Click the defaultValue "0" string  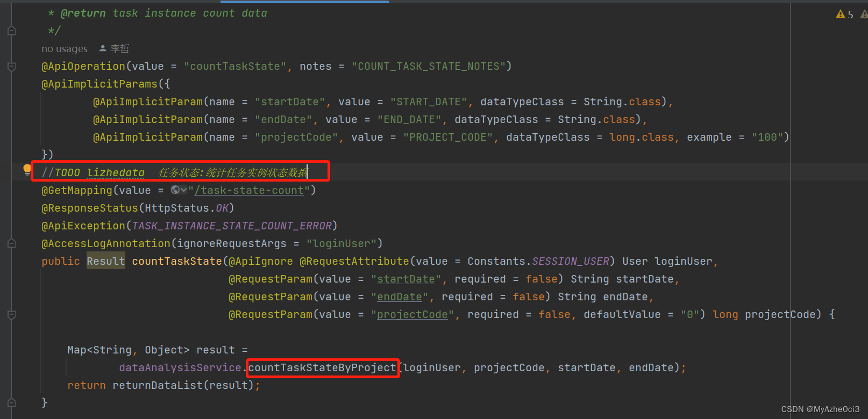coord(690,314)
